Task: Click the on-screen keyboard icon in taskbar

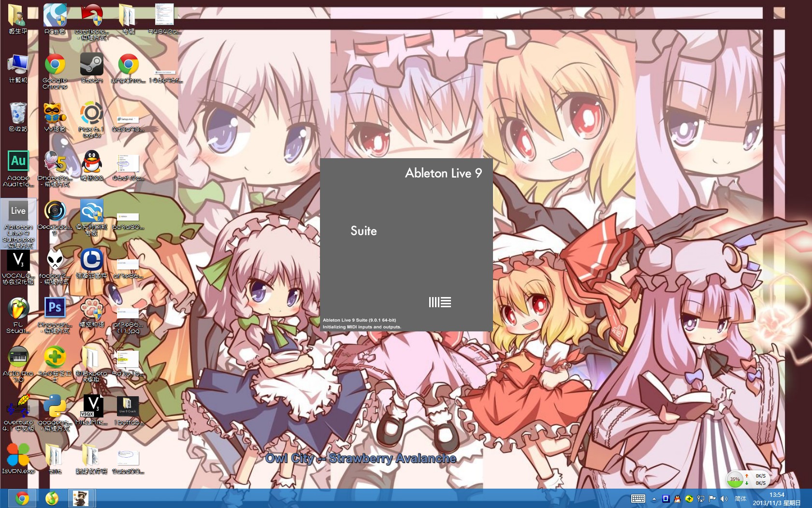Action: (x=638, y=499)
